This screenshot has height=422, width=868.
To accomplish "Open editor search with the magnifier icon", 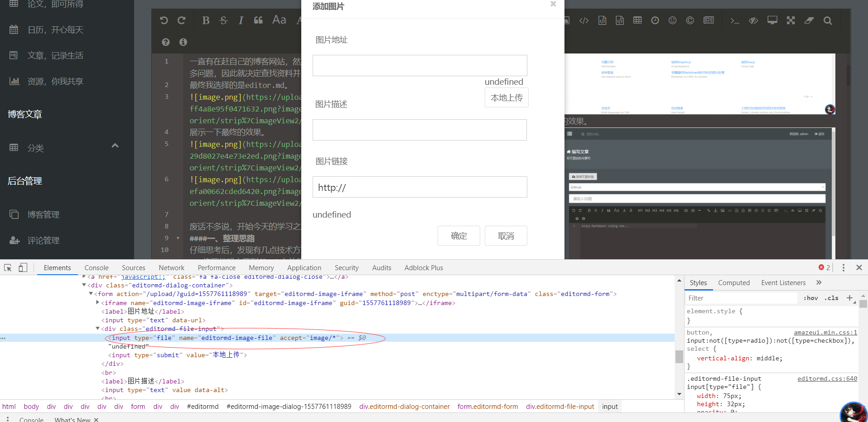I will click(828, 20).
